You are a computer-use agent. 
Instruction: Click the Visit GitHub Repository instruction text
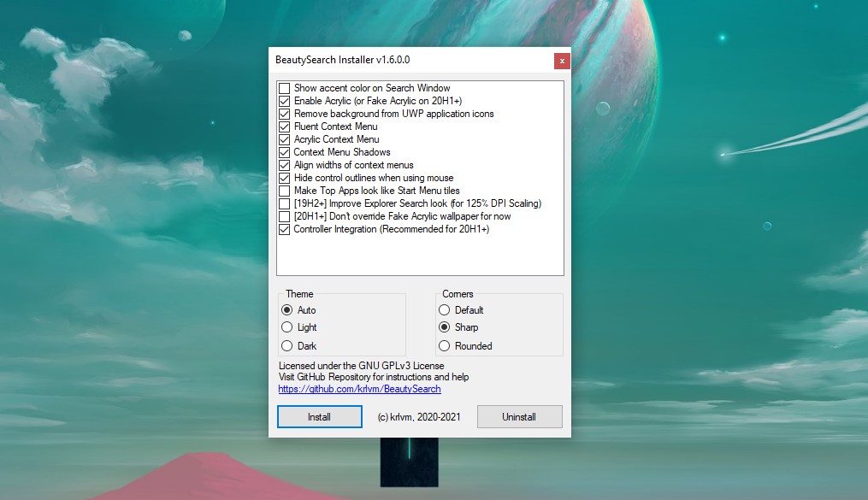click(374, 377)
